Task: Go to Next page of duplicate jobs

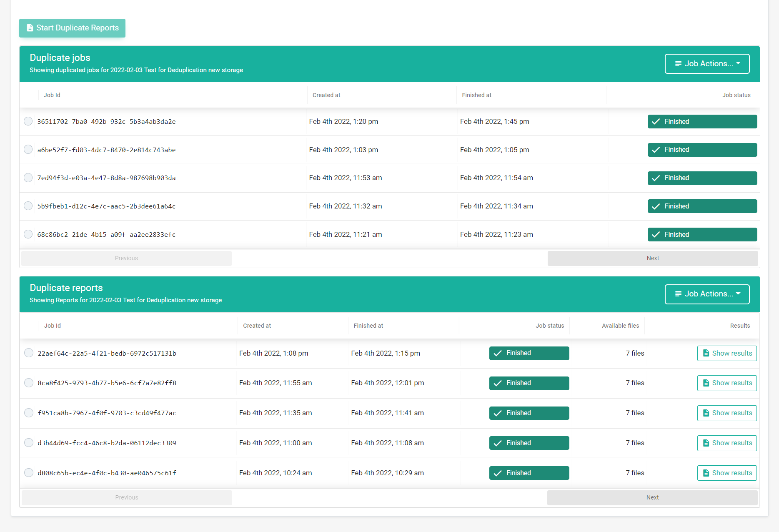Action: (652, 258)
